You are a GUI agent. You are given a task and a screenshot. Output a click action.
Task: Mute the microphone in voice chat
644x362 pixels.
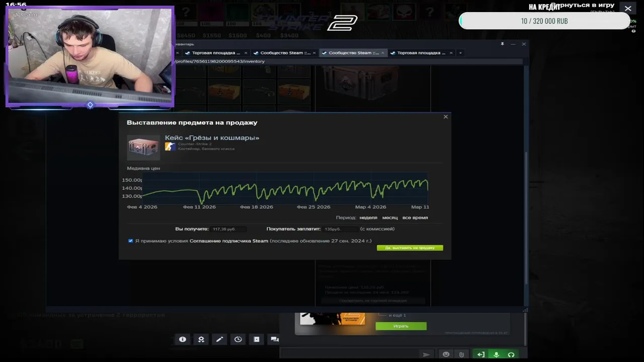click(496, 354)
